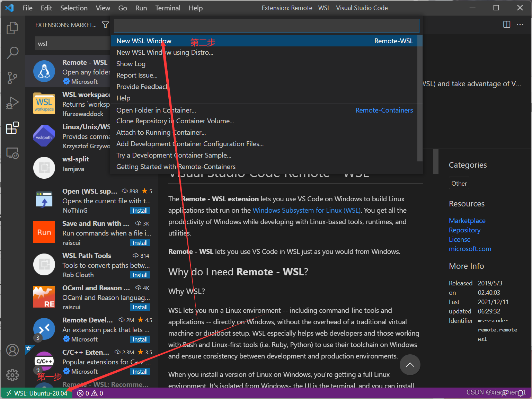The image size is (532, 399).
Task: Open the Repository resource link
Action: tap(464, 230)
